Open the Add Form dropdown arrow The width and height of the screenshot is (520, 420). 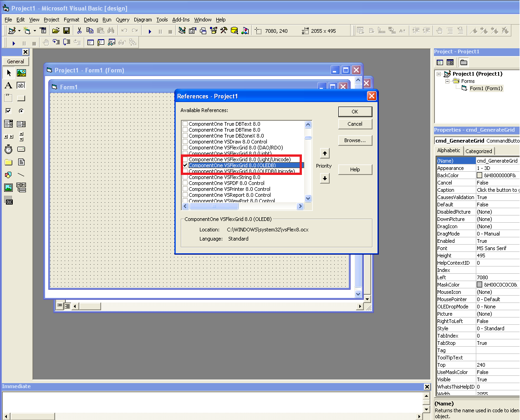click(x=35, y=31)
